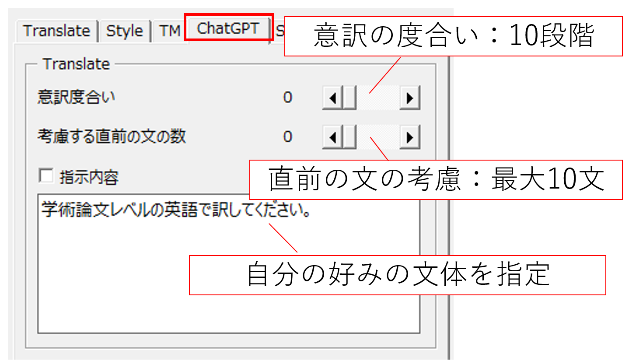Enable the 指示内容 checkbox
The image size is (629, 364).
45,176
